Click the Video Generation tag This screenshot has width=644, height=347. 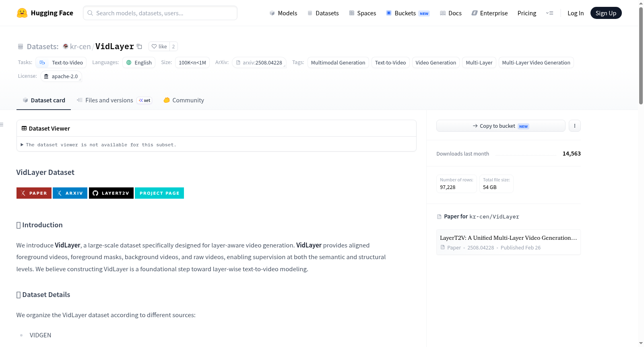(x=436, y=62)
